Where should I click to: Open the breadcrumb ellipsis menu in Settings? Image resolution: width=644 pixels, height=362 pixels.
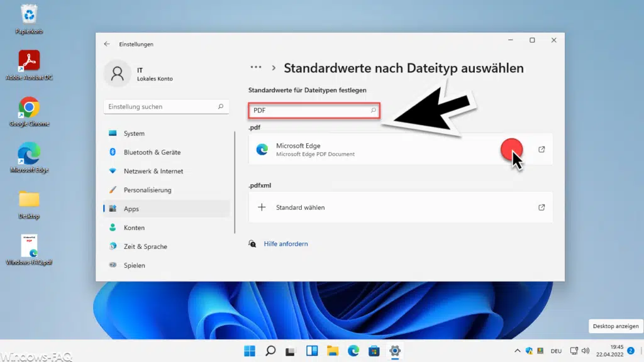click(256, 67)
